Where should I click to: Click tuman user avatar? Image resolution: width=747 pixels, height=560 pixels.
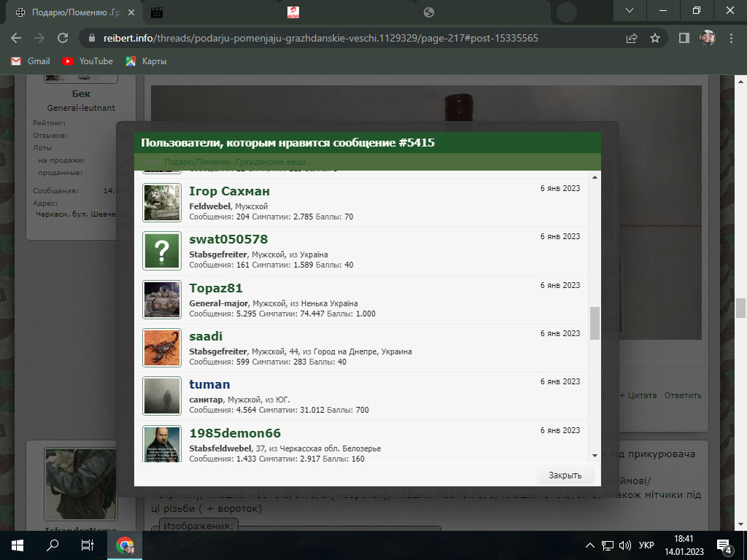coord(162,396)
